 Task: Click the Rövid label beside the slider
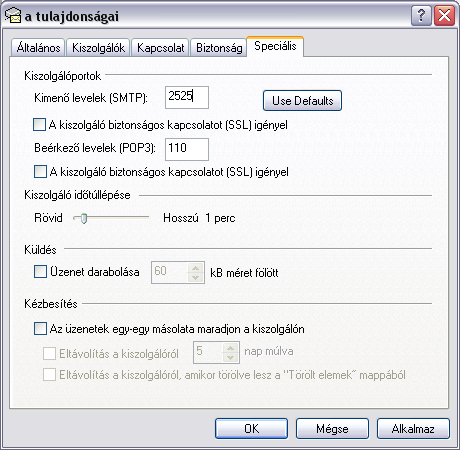(48, 218)
